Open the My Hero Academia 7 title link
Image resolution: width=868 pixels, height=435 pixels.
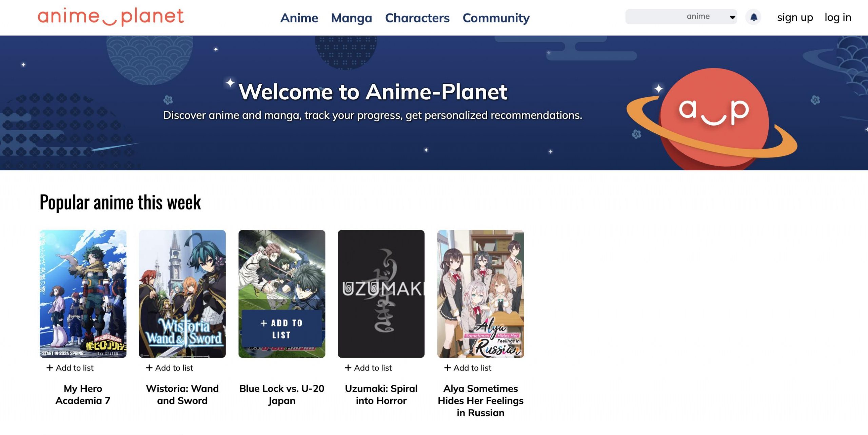[83, 394]
